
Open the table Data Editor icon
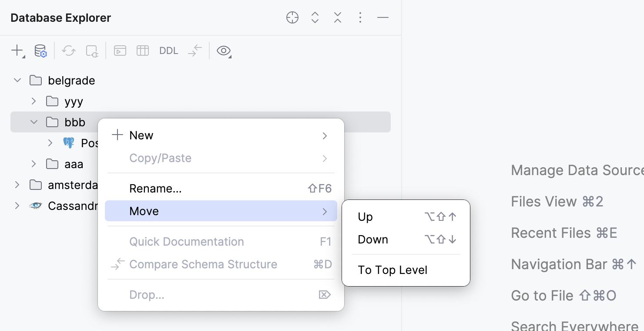pyautogui.click(x=142, y=51)
